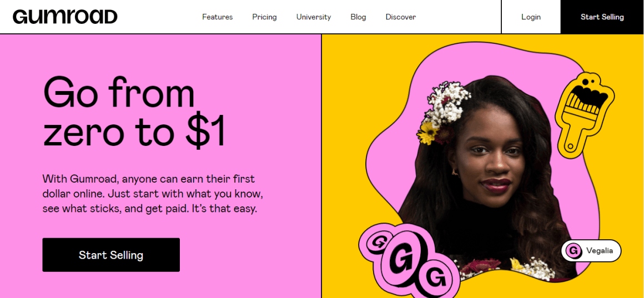Viewport: 644px width, 298px height.
Task: Open the Discover page
Action: tap(400, 17)
